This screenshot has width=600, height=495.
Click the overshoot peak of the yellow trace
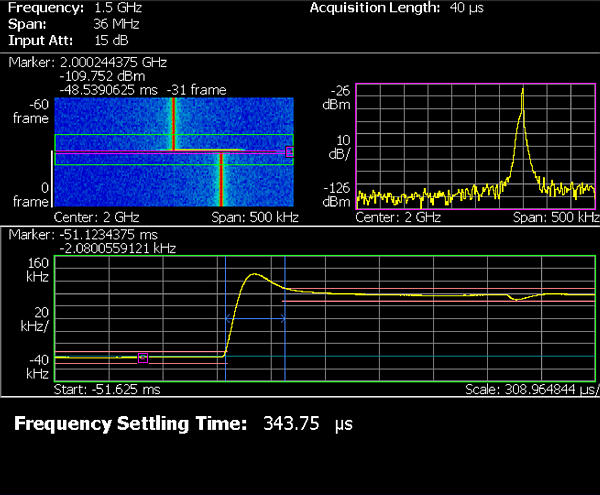pyautogui.click(x=252, y=273)
